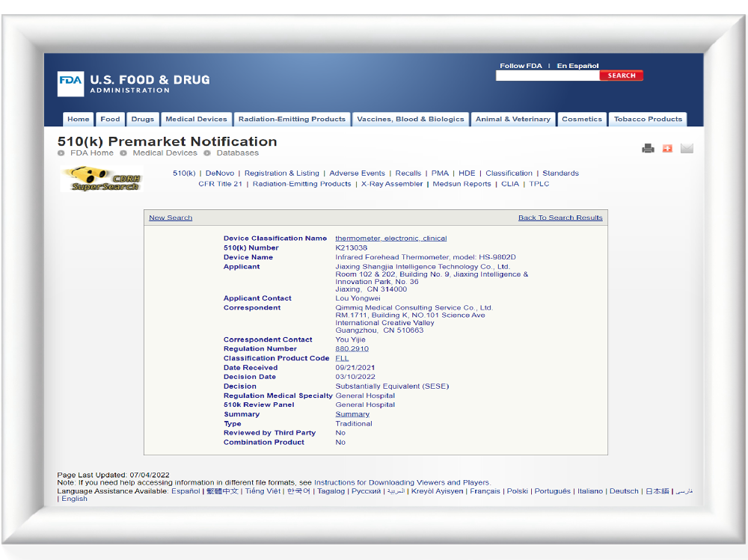The image size is (748, 560).
Task: Open the Vaccines, Blood & Biologics tab
Action: 410,119
